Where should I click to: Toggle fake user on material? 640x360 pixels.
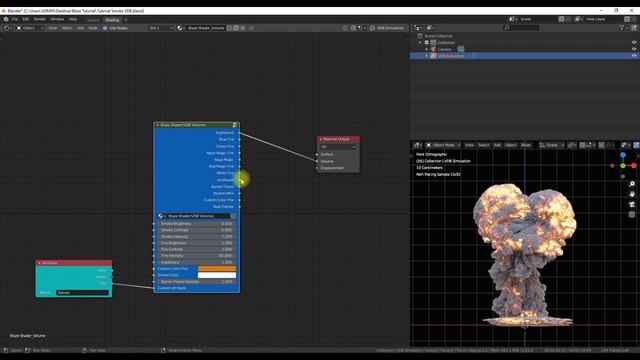pos(229,28)
